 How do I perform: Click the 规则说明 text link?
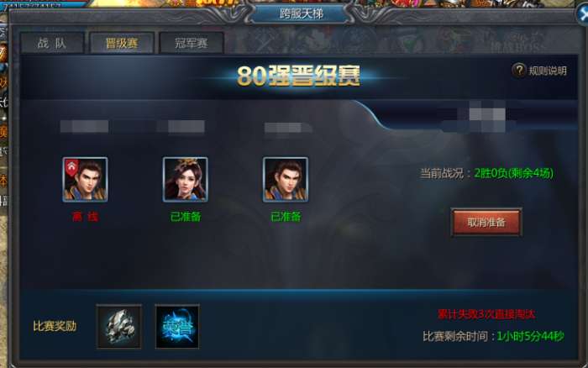pos(548,71)
